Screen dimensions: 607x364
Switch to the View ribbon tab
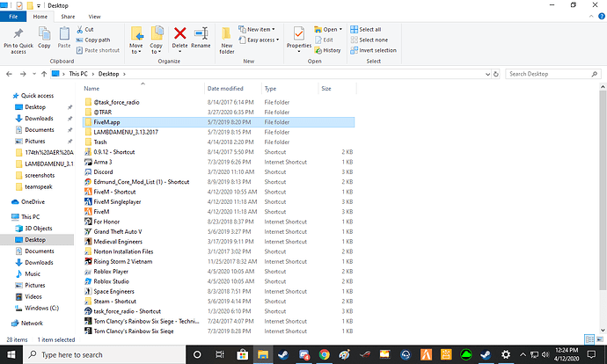click(94, 16)
